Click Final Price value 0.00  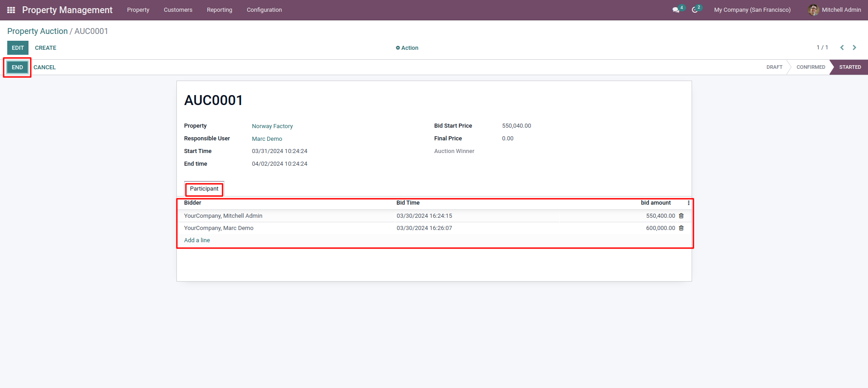pos(508,139)
